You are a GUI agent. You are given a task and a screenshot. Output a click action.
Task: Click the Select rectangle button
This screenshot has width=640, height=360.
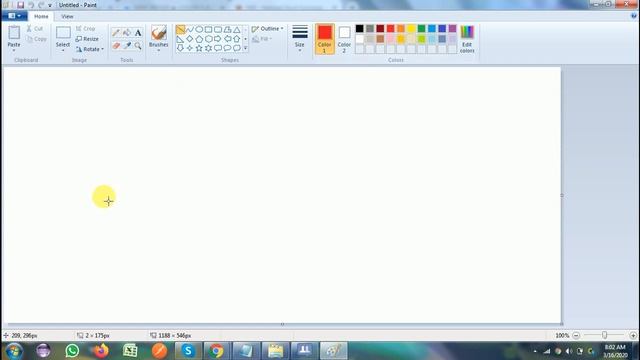coord(63,36)
